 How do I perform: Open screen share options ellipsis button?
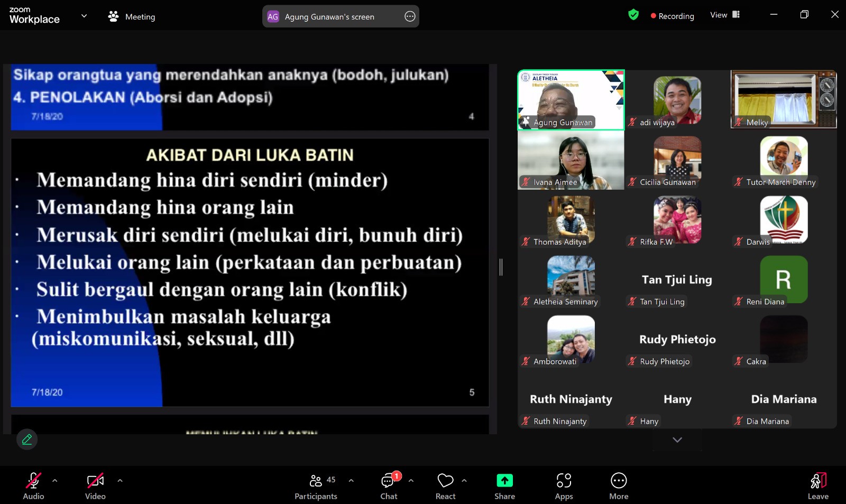[x=410, y=16]
